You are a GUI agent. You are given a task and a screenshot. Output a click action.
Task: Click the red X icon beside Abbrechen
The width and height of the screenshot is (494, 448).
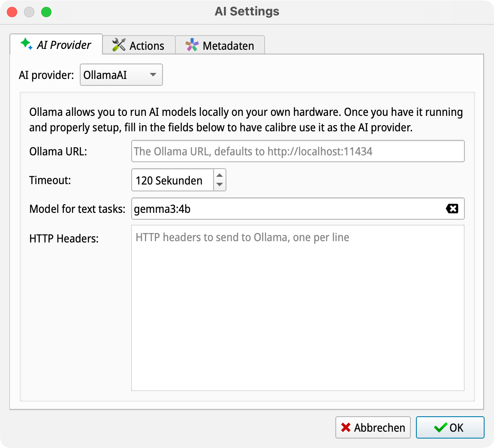pos(346,427)
